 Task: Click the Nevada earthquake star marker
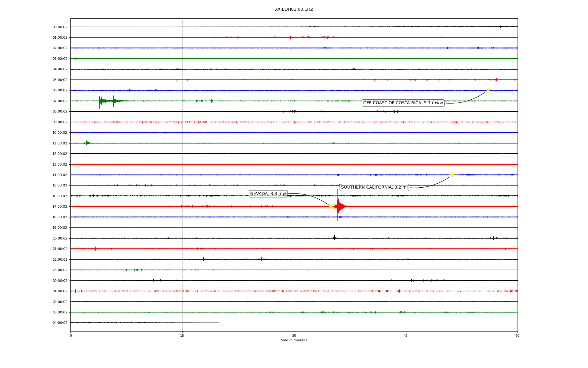pyautogui.click(x=331, y=206)
